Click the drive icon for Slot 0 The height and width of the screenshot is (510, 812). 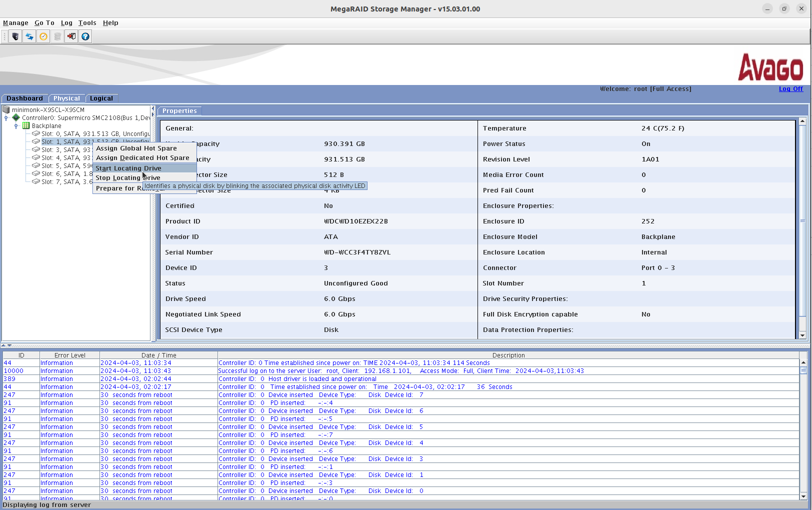[x=36, y=133]
